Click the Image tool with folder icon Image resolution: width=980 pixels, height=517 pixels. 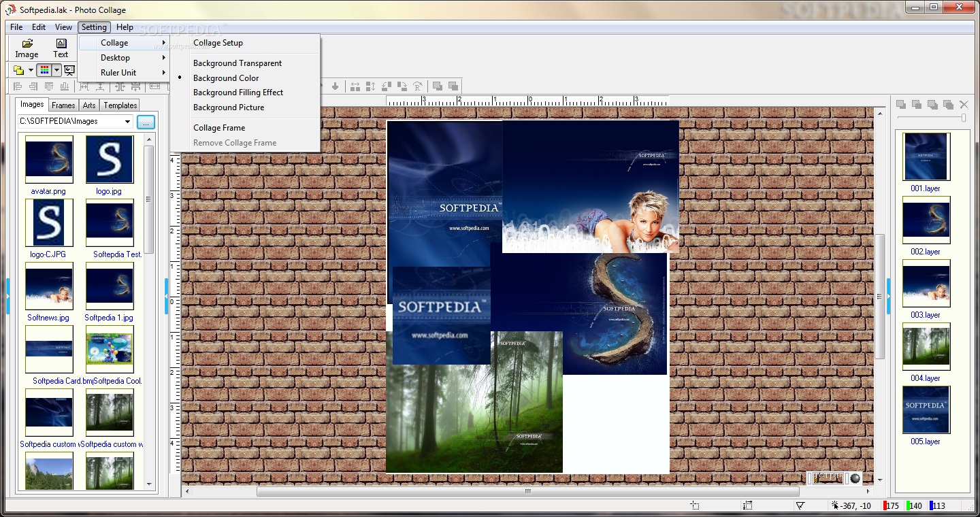(27, 48)
